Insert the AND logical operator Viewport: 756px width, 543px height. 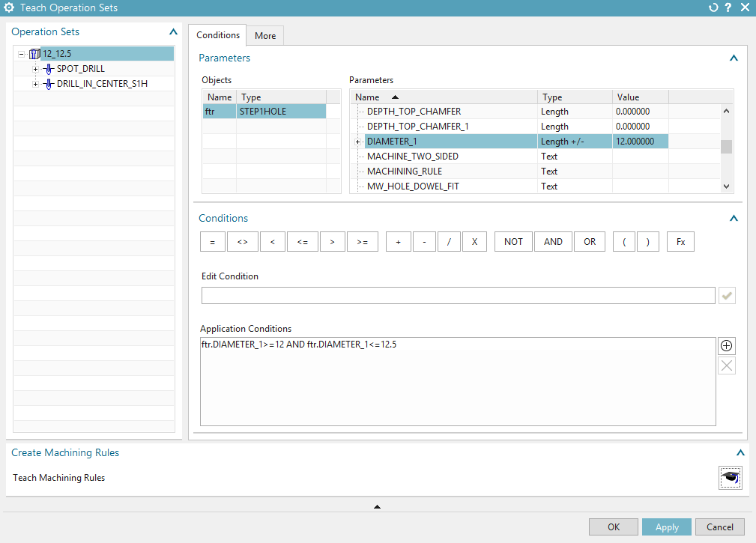coord(553,242)
